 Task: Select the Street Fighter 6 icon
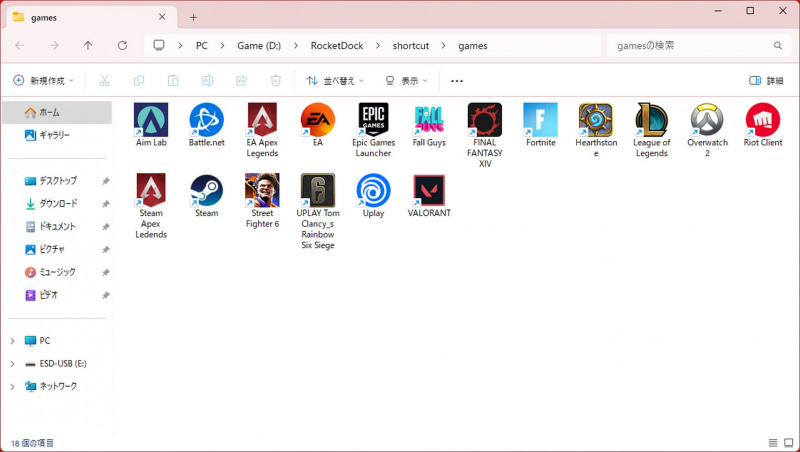(x=262, y=190)
